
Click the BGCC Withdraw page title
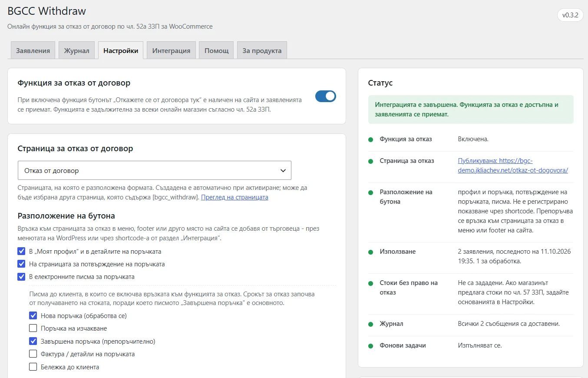(47, 11)
